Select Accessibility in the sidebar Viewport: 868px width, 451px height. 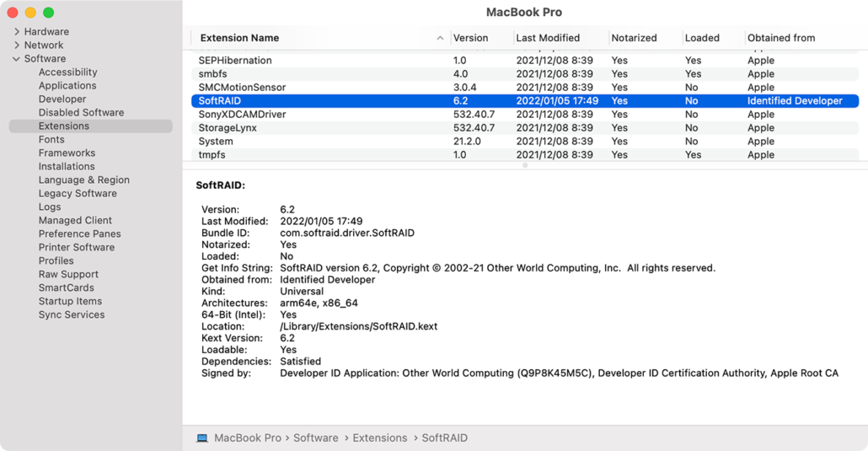67,72
